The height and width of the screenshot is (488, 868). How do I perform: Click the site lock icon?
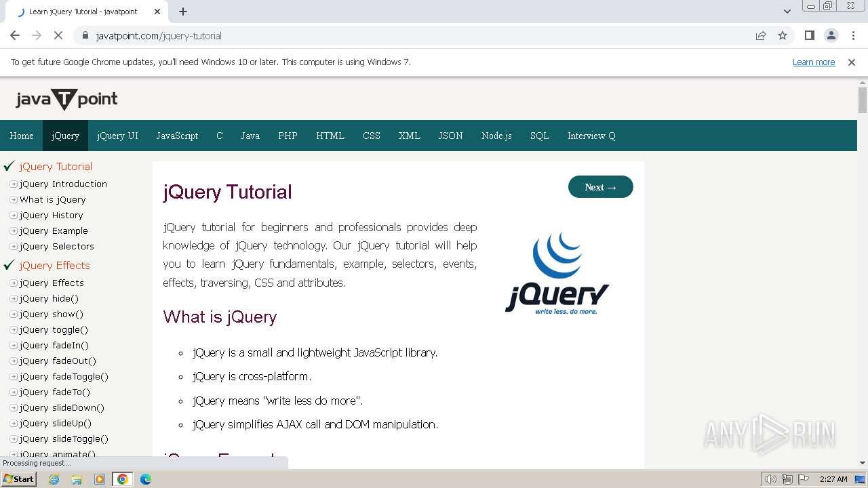tap(85, 35)
